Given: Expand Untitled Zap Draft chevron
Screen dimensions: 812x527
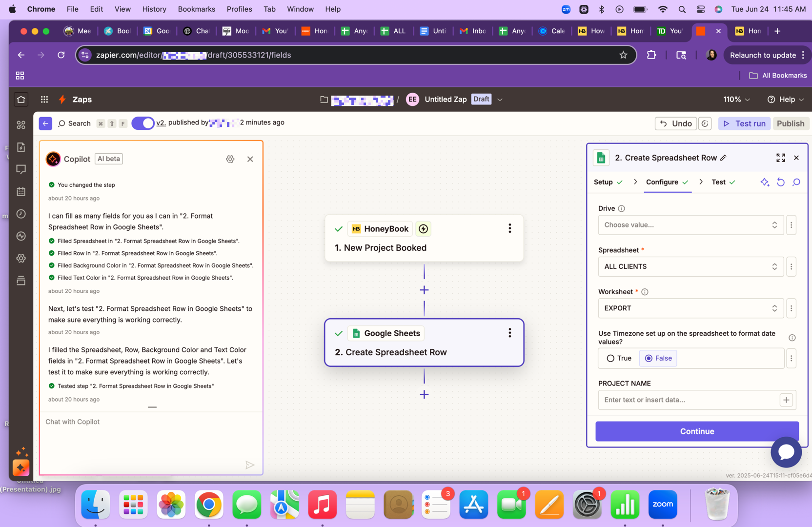Looking at the screenshot, I should pos(500,100).
